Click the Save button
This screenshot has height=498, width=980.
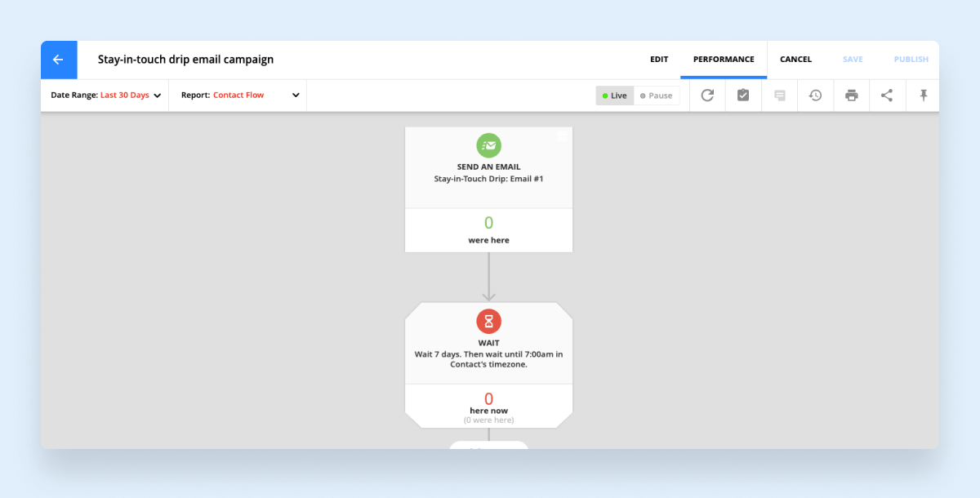pyautogui.click(x=853, y=60)
